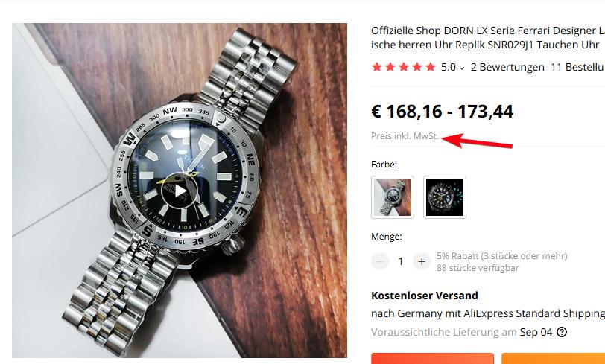This screenshot has height=364, width=605.
Task: Decrease quantity with the minus button
Action: [380, 261]
